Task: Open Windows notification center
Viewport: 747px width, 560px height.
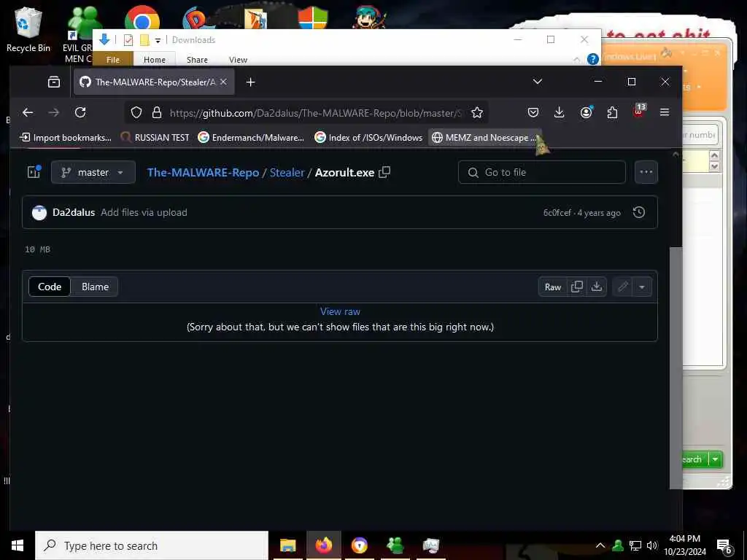Action: click(x=724, y=545)
